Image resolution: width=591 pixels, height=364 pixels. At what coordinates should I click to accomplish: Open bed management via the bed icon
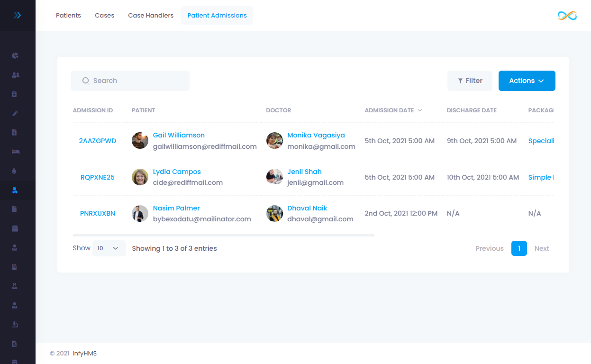point(15,151)
